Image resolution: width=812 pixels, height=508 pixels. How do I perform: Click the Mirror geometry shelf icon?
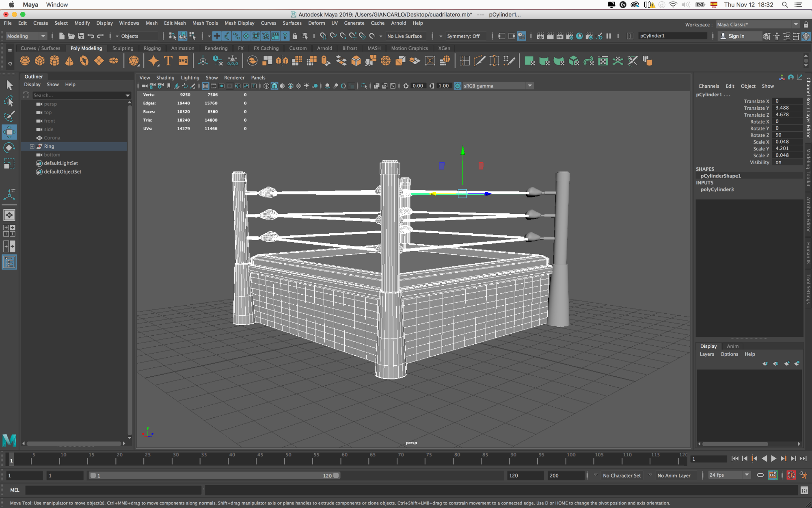pyautogui.click(x=282, y=61)
